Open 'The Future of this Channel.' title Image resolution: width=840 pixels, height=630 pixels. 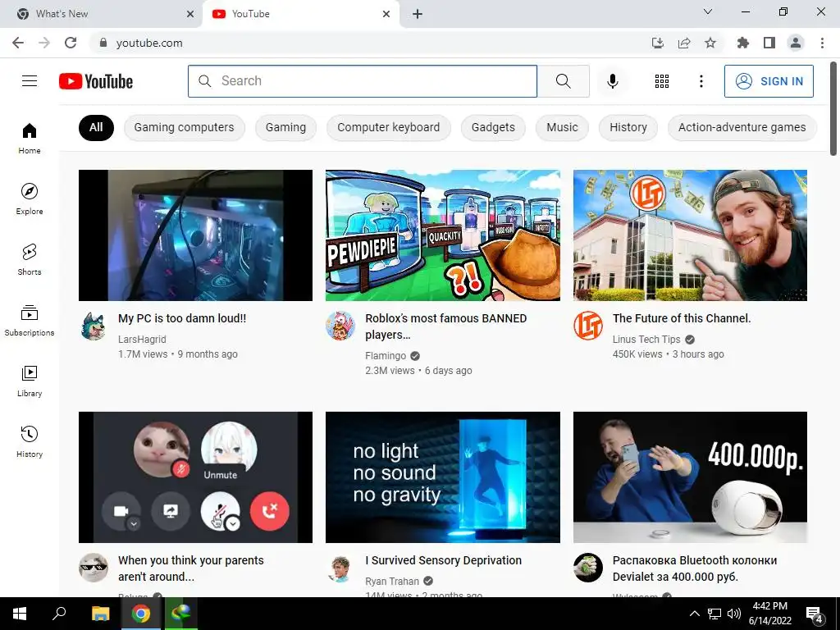[x=682, y=318]
